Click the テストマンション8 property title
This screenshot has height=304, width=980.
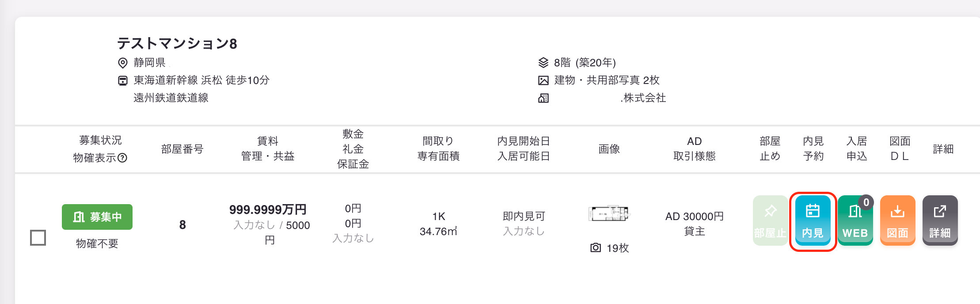(177, 43)
